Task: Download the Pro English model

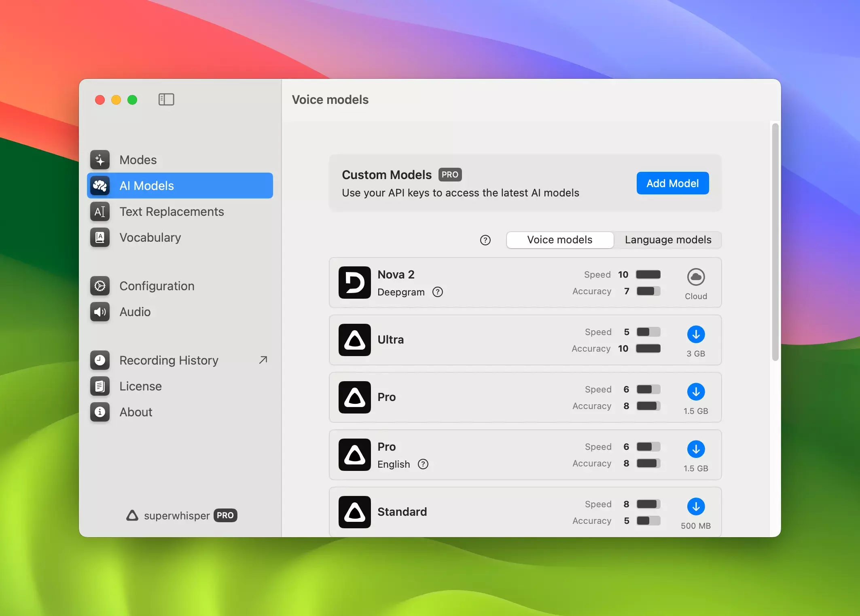Action: (696, 449)
